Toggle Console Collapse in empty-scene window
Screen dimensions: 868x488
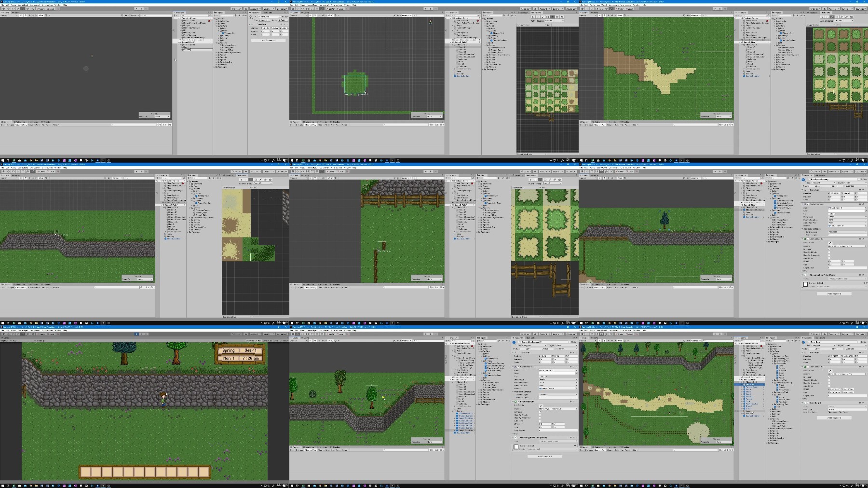click(10, 125)
